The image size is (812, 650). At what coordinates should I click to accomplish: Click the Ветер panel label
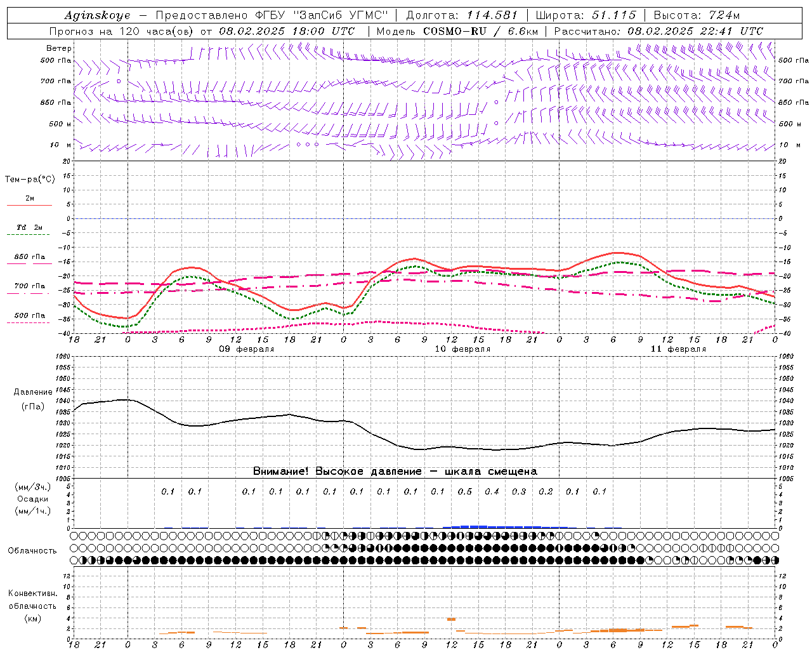point(59,48)
